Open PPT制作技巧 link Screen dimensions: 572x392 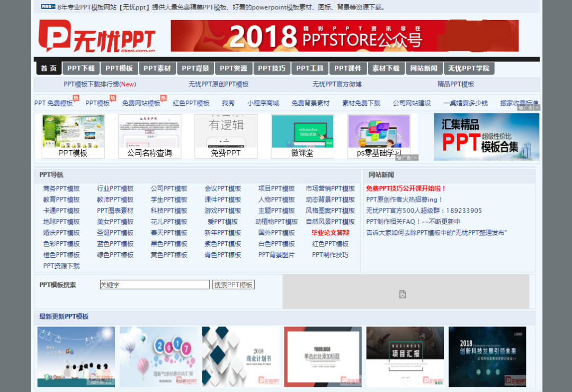pos(330,255)
